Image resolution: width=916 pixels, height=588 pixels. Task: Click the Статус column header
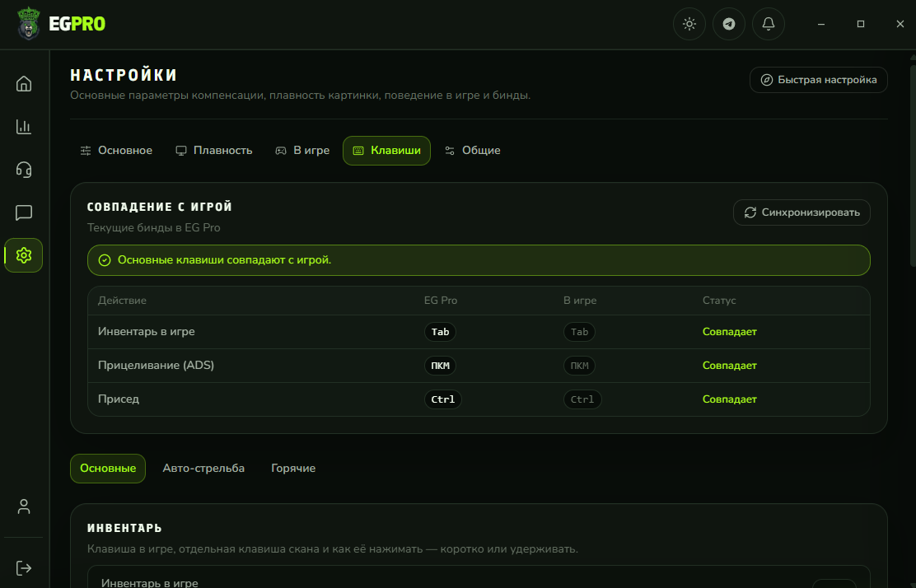719,301
